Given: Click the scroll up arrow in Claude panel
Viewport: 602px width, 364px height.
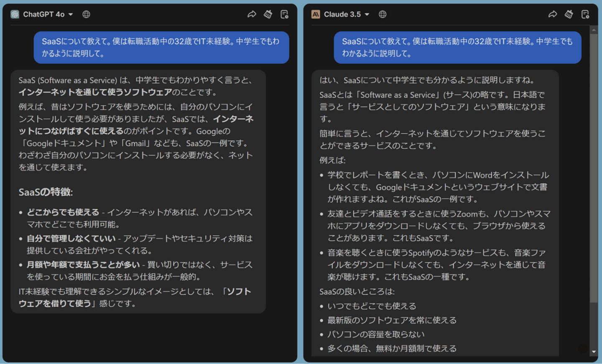Looking at the screenshot, I should pyautogui.click(x=594, y=30).
